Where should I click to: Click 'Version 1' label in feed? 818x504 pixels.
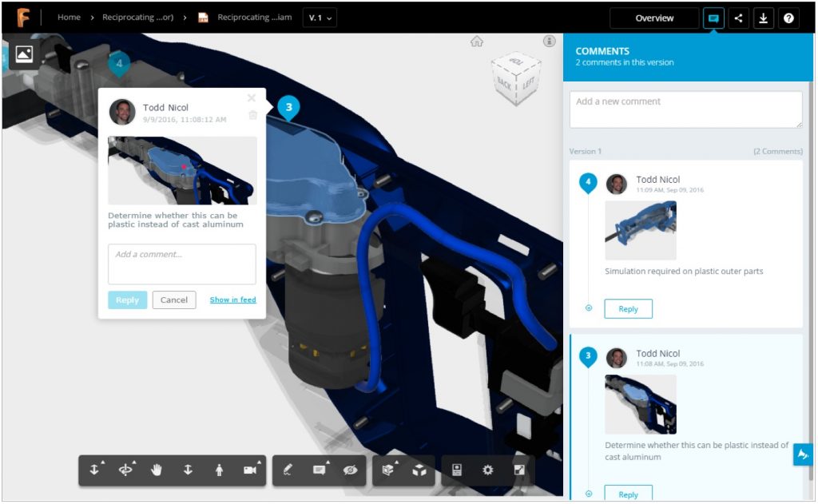(585, 151)
